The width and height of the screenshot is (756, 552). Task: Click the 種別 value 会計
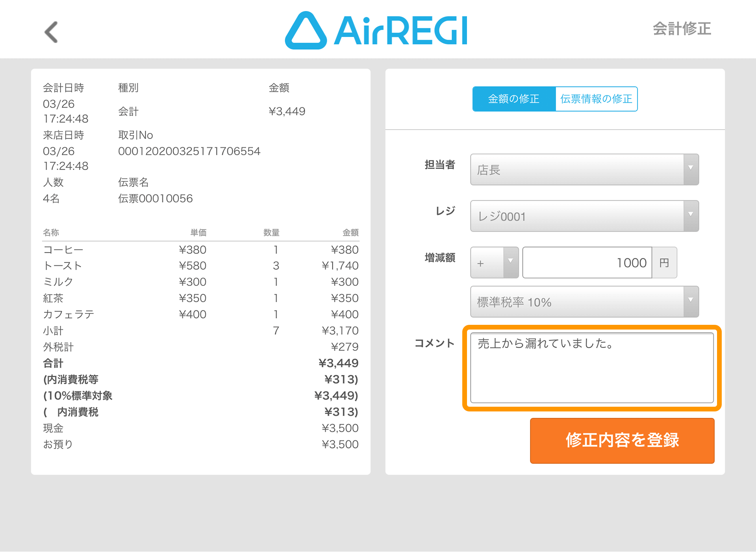point(128,111)
